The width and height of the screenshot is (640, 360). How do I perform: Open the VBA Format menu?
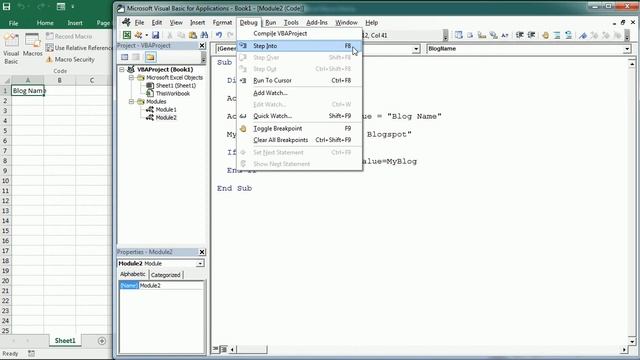click(x=222, y=23)
